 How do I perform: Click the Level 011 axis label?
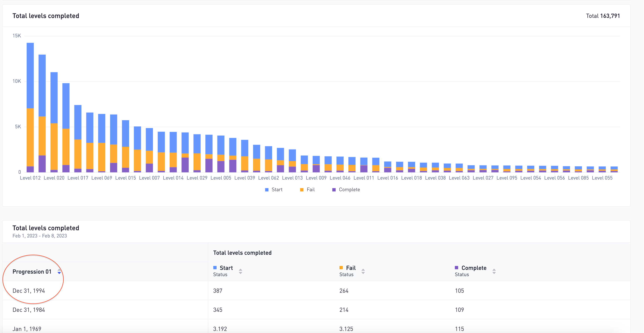pos(364,178)
